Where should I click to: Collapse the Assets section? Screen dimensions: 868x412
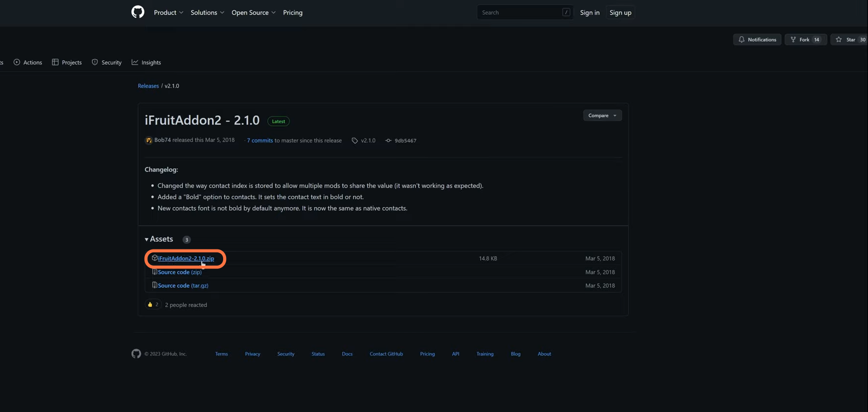point(159,239)
